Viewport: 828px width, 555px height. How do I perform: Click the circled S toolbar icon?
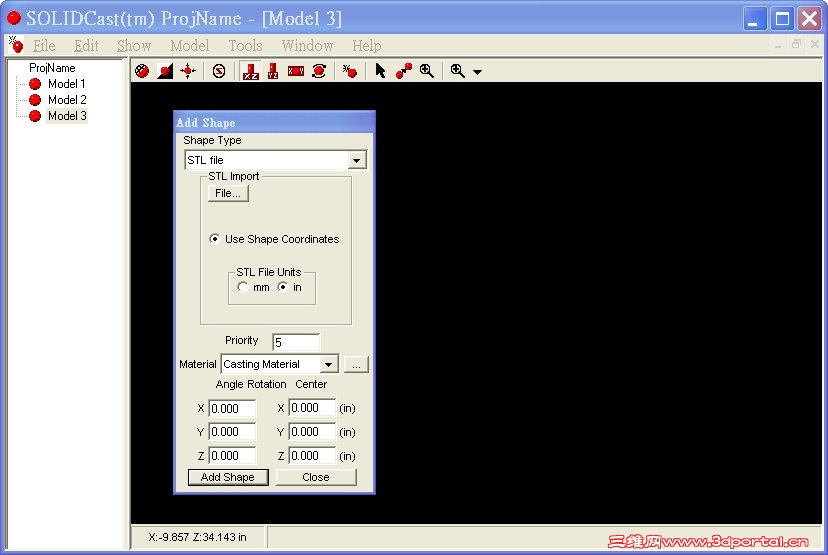[x=219, y=71]
